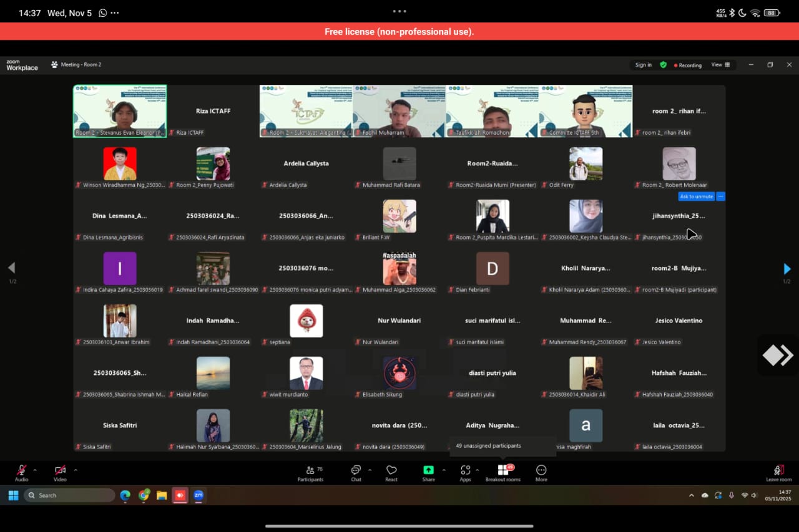Click the green encryption shield icon
This screenshot has width=799, height=532.
point(663,65)
